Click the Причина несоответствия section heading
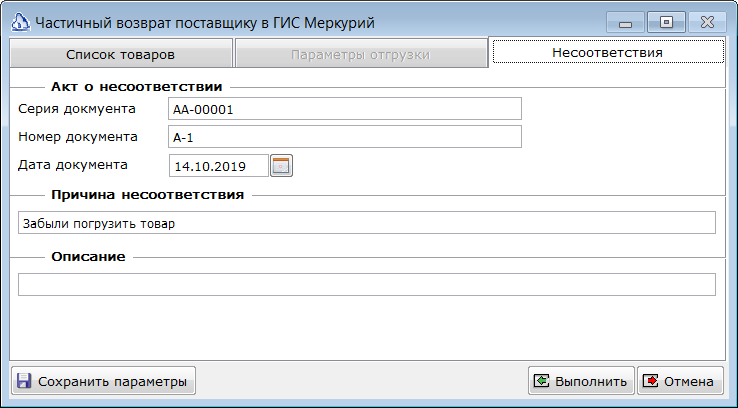Screen dimensions: 738x408 [x=147, y=195]
